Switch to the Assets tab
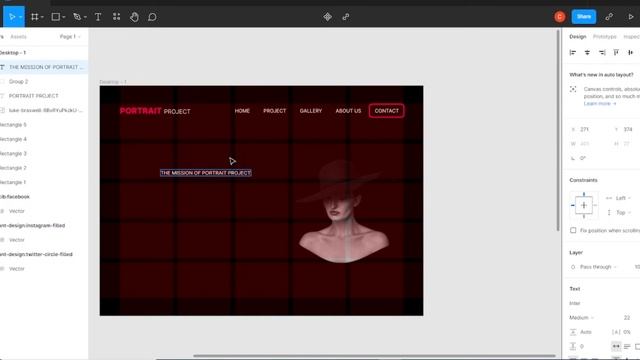Screen dimensions: 640x360 18,37
